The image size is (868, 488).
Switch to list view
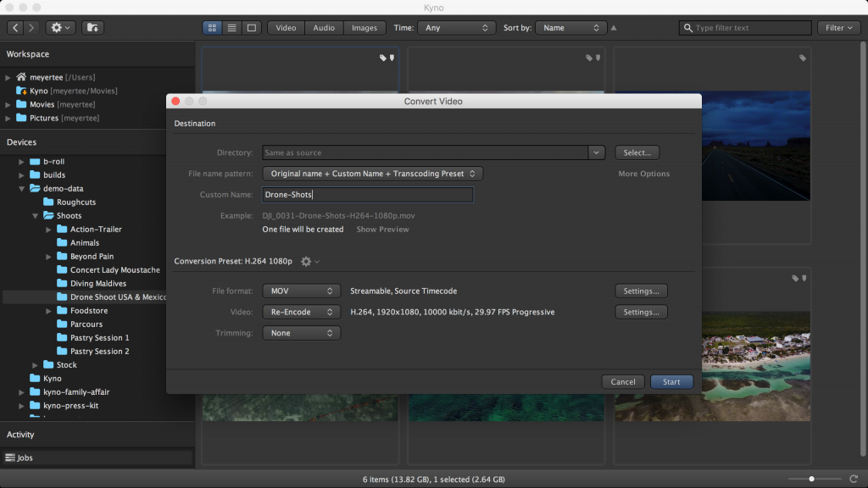[x=231, y=27]
